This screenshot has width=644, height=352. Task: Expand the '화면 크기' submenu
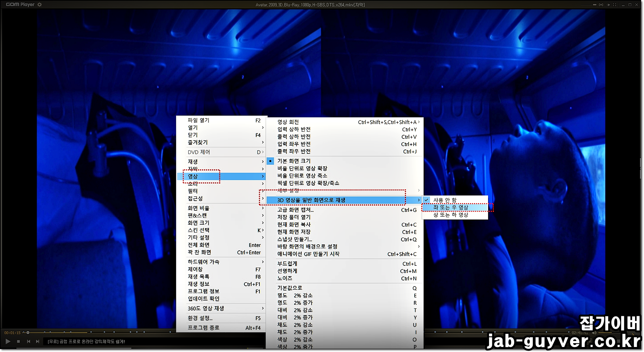click(x=221, y=223)
